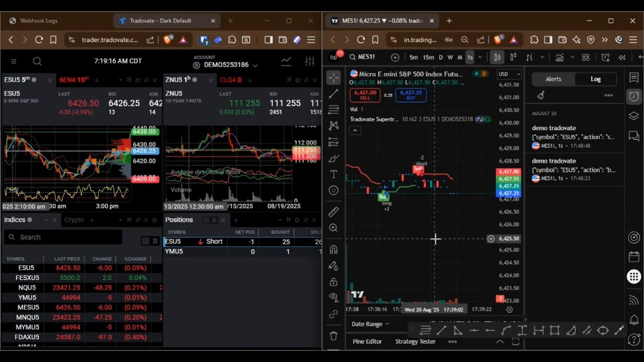The width and height of the screenshot is (644, 362).
Task: Select the Crypto tab in Tradovate
Action: (x=74, y=220)
